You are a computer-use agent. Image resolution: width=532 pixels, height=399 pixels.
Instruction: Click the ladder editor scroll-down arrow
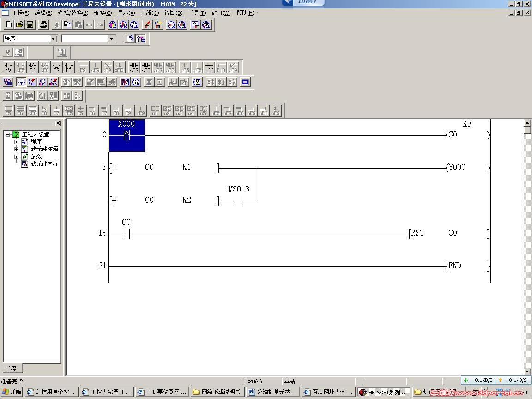pyautogui.click(x=527, y=371)
